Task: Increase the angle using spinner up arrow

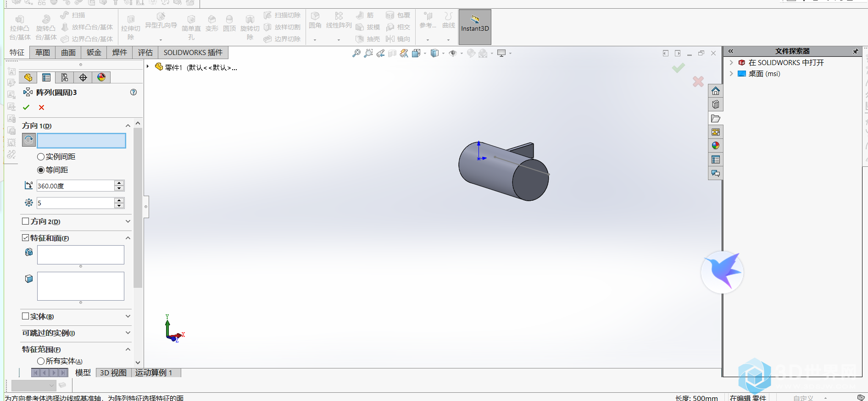Action: click(119, 183)
